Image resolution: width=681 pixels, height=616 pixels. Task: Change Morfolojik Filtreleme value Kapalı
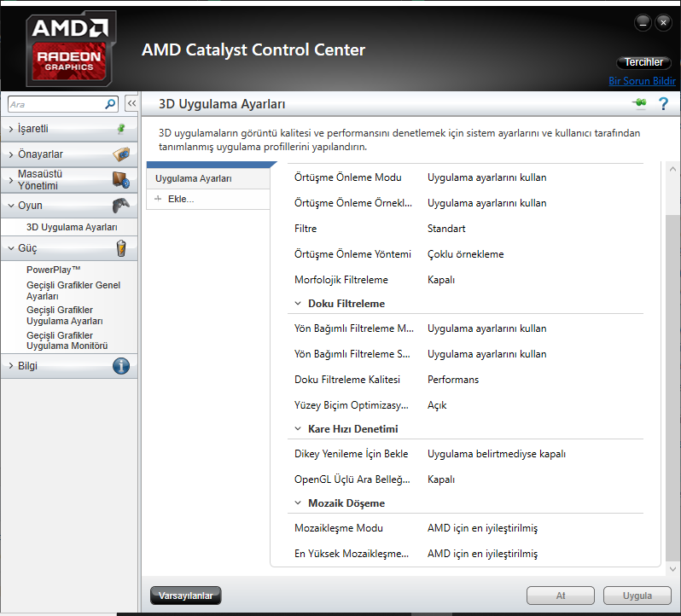click(x=441, y=280)
